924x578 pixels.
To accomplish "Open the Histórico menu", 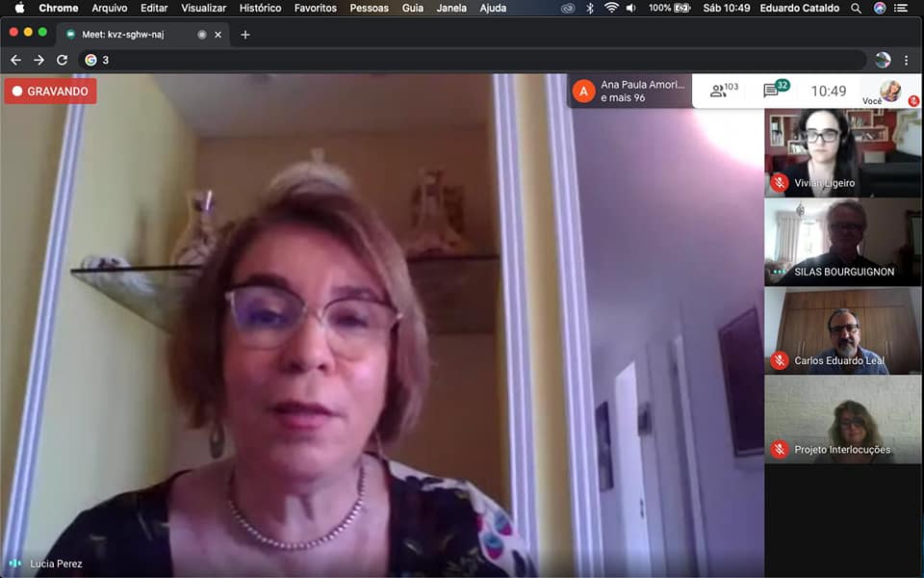I will click(260, 8).
